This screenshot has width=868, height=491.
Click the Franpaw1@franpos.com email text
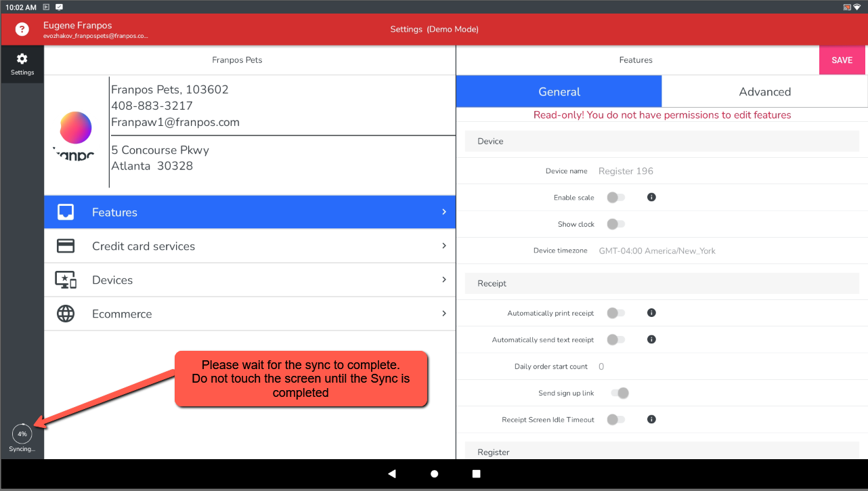click(175, 122)
